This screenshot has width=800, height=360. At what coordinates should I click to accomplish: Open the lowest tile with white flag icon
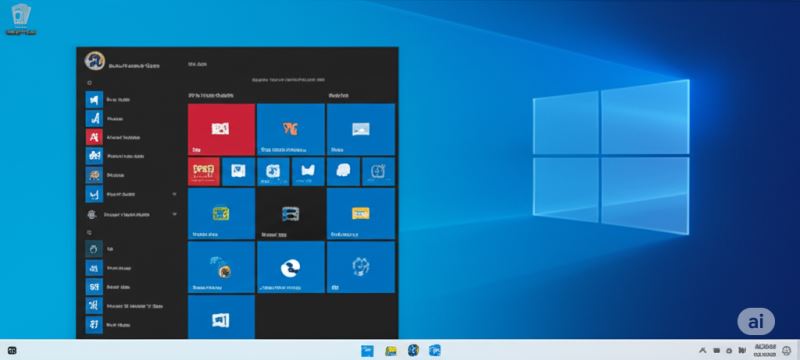coord(221,317)
